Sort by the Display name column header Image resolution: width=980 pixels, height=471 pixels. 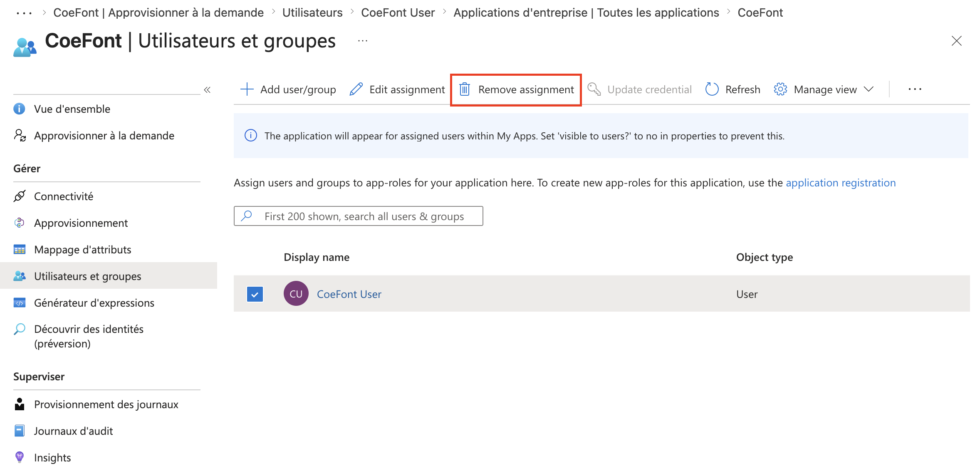tap(317, 257)
